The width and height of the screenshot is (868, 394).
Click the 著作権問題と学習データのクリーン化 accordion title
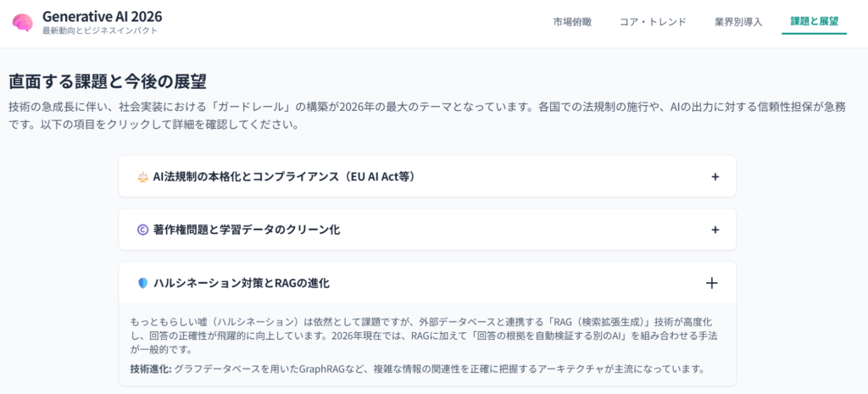pyautogui.click(x=247, y=230)
